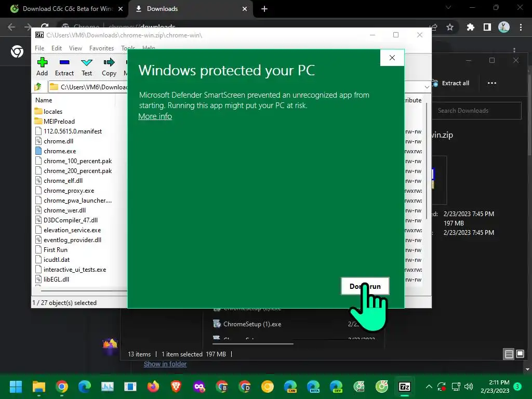Image resolution: width=532 pixels, height=399 pixels.
Task: Open the Favorites menu in 7-Zip
Action: click(101, 48)
